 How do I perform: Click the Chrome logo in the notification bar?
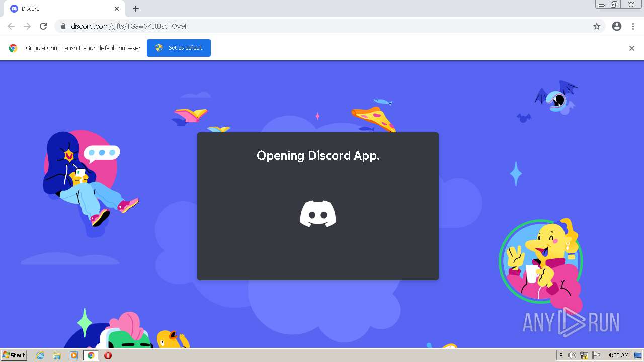(13, 48)
